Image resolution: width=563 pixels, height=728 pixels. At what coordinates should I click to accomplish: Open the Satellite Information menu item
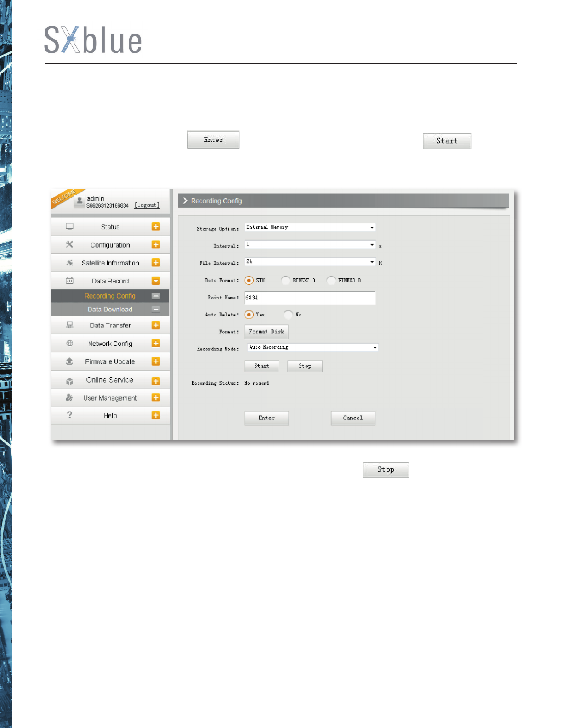pos(110,263)
